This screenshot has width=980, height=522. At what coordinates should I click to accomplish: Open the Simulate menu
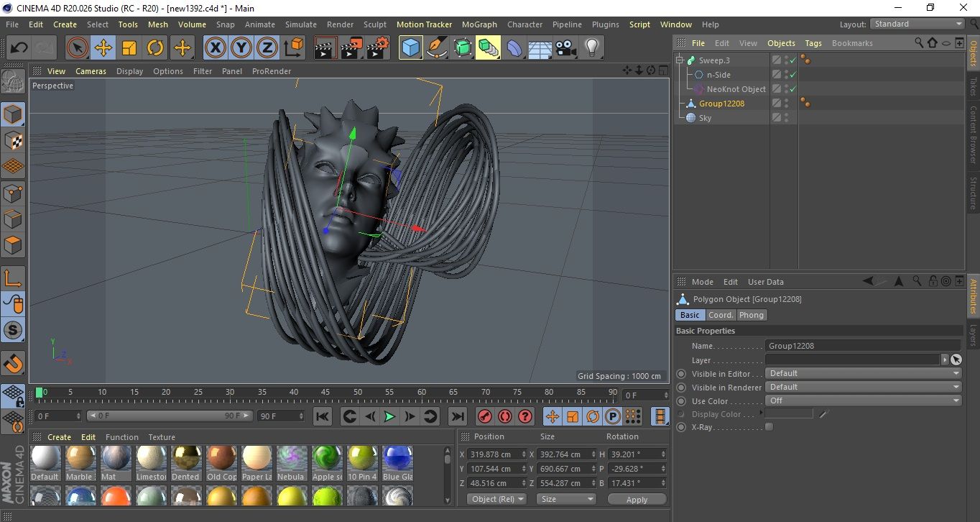pyautogui.click(x=300, y=24)
